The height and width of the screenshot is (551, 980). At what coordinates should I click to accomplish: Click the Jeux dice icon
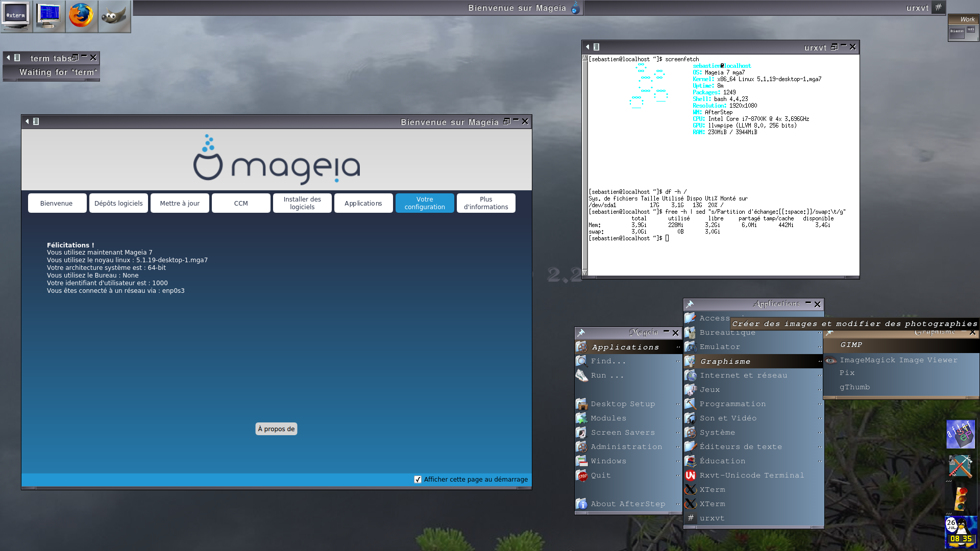click(x=691, y=390)
